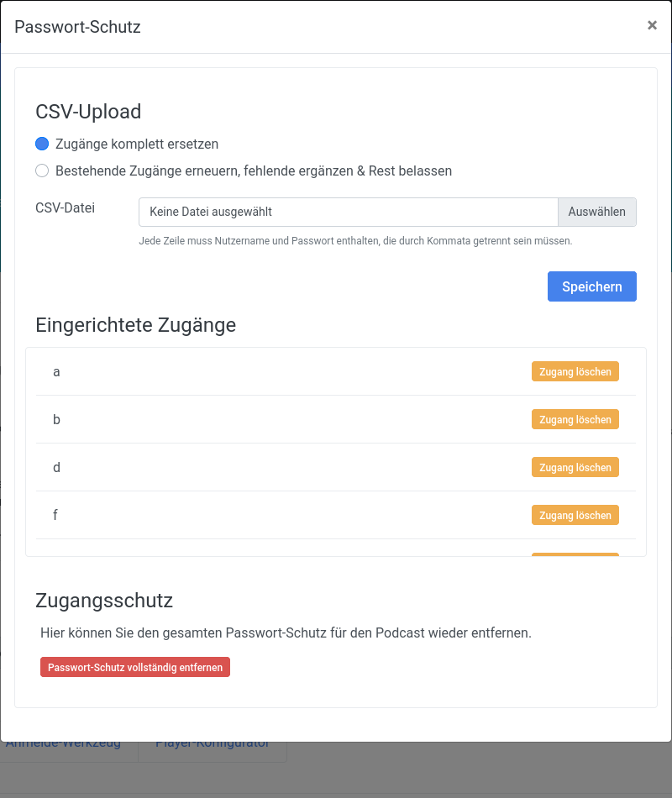Select user entry "a" in access list
672x798 pixels.
pyautogui.click(x=56, y=371)
